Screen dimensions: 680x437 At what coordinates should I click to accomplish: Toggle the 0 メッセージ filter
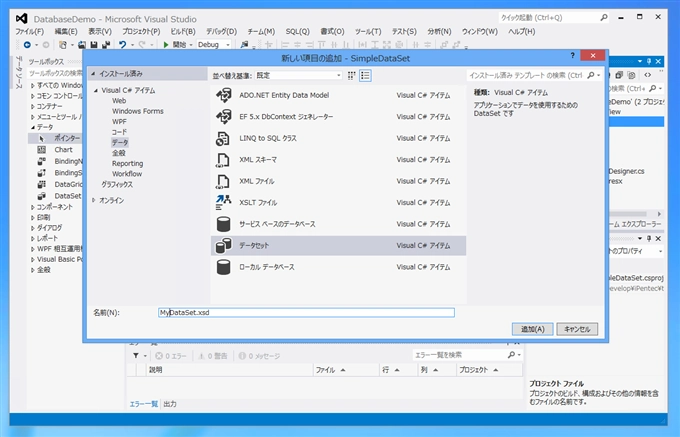pos(259,356)
